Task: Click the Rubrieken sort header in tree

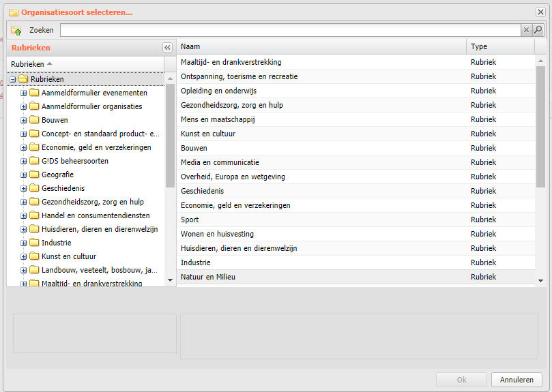Action: click(85, 64)
